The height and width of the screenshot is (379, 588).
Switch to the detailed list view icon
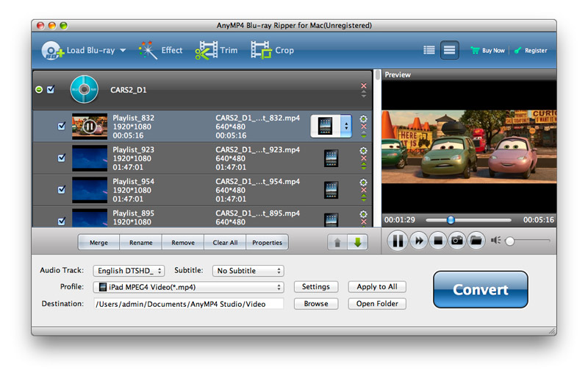429,50
